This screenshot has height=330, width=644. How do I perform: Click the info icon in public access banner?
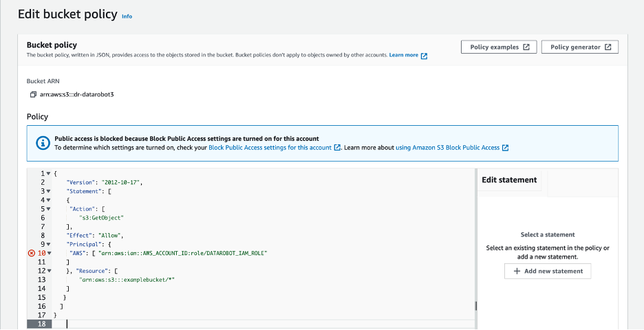(x=42, y=143)
